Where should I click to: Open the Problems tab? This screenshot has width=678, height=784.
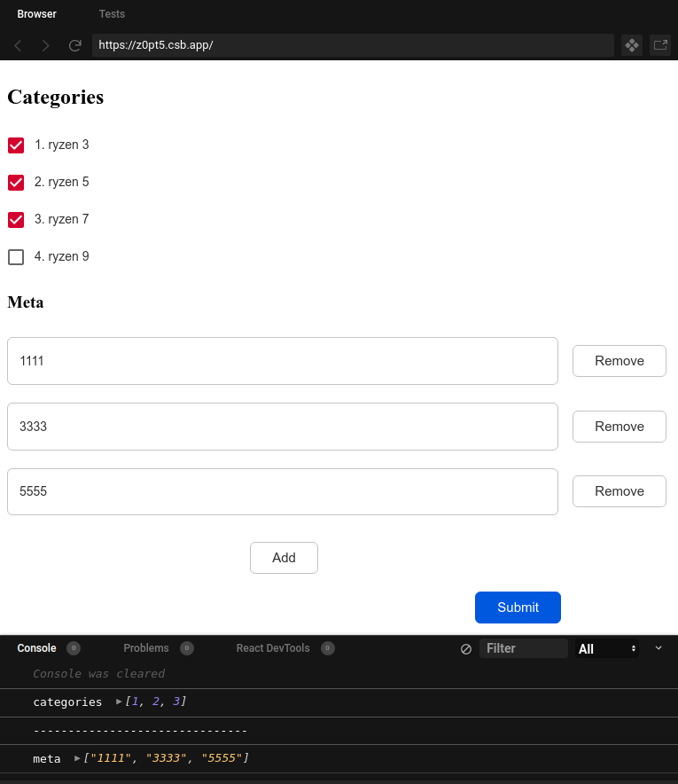point(146,648)
